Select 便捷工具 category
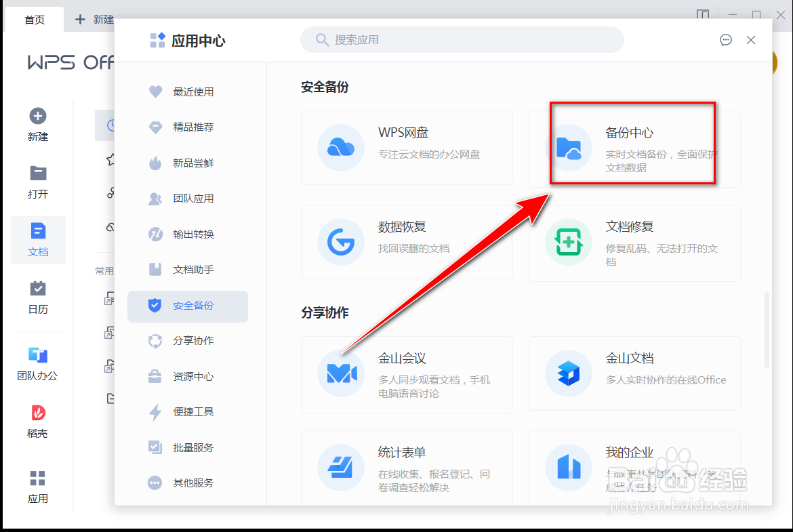The image size is (793, 532). pos(188,411)
